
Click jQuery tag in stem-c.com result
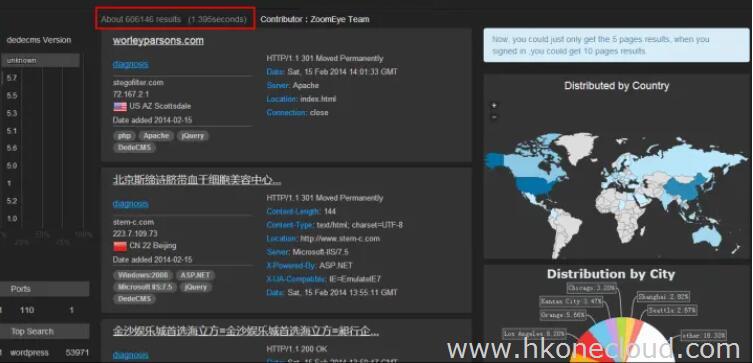[195, 287]
